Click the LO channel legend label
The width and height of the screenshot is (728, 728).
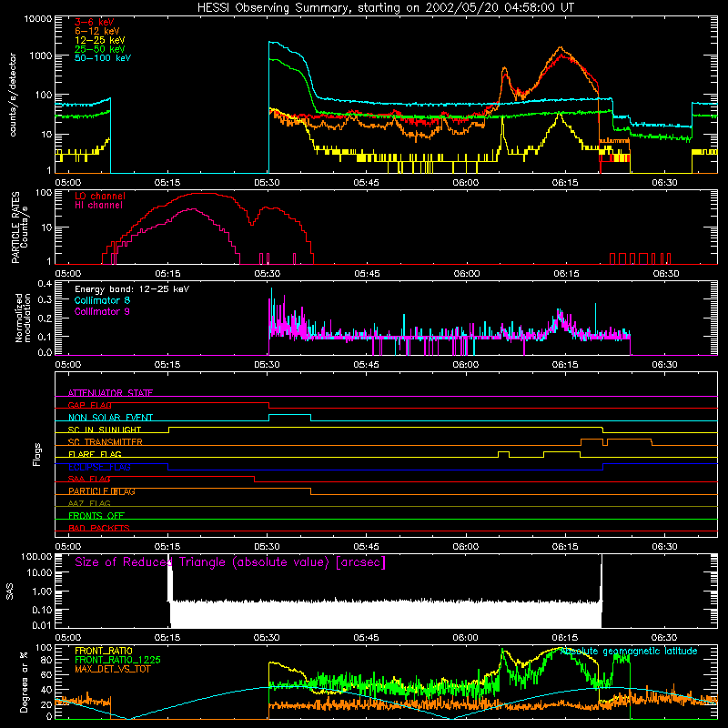100,196
